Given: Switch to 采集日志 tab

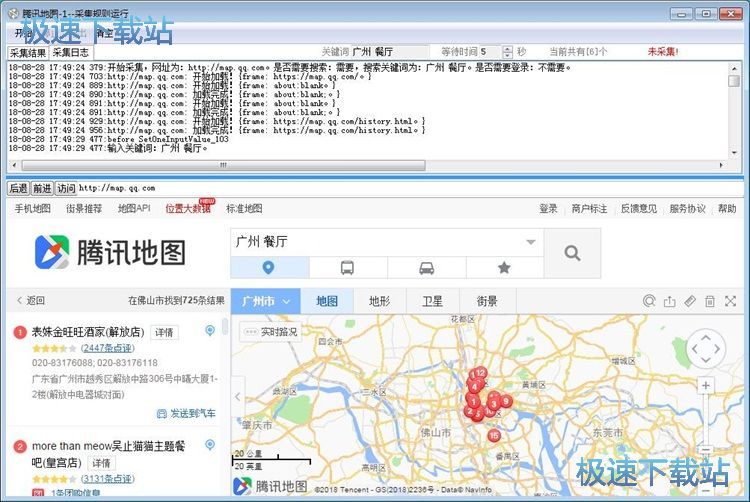Looking at the screenshot, I should [x=70, y=53].
